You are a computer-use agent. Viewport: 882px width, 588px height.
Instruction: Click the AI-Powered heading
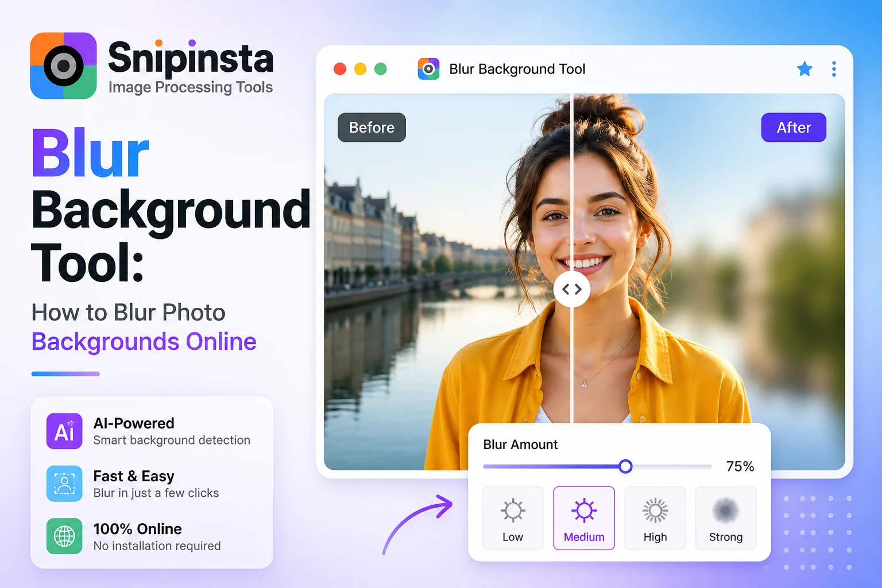coord(134,423)
